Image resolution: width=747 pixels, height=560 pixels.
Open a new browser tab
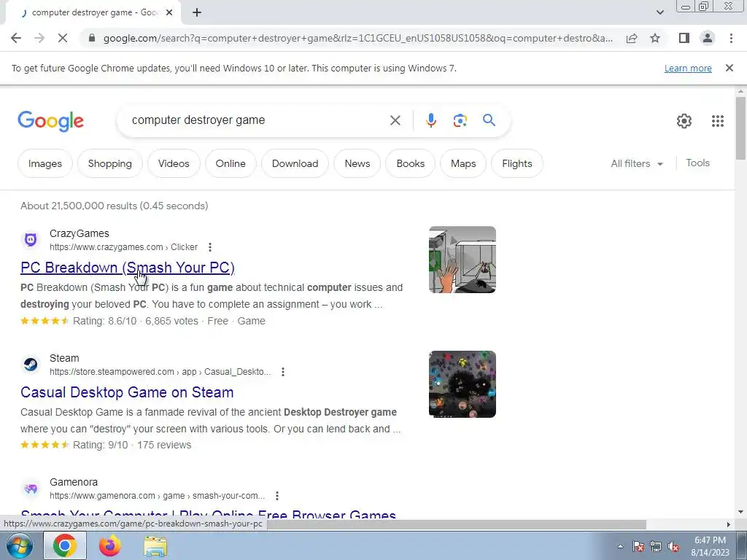click(x=197, y=12)
